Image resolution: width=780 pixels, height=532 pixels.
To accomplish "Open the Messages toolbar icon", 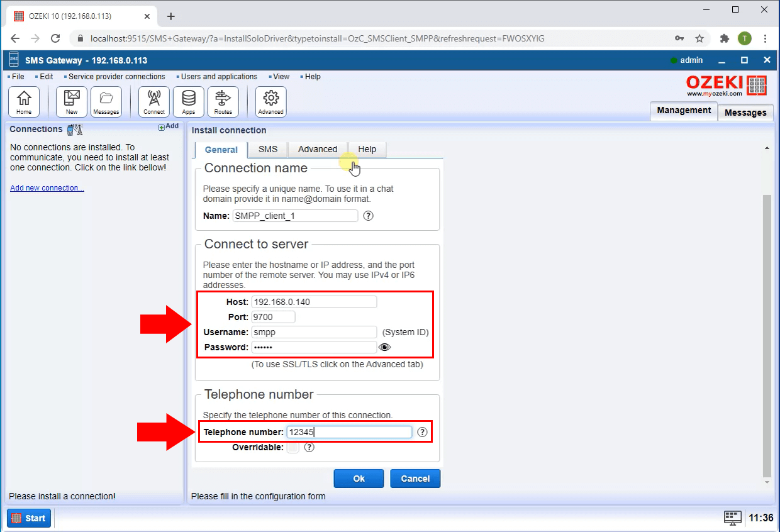I will coord(106,101).
